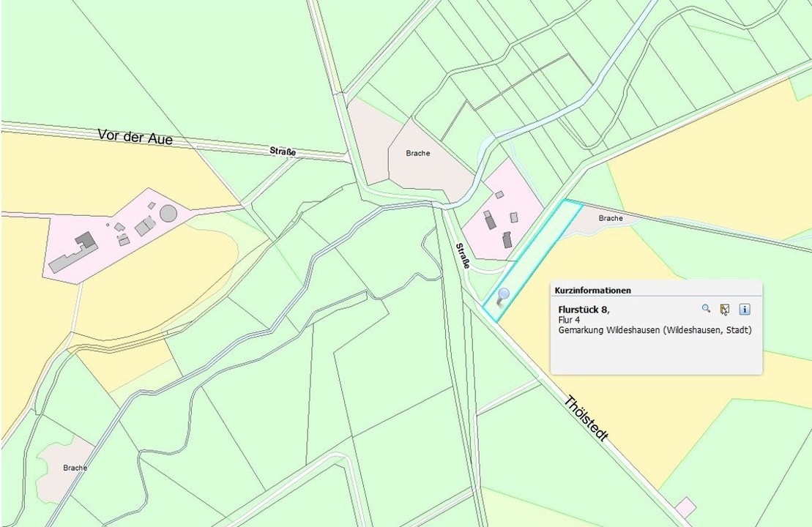This screenshot has height=527, width=812.
Task: Zoom to parcel with magnifier icon
Action: tap(706, 309)
